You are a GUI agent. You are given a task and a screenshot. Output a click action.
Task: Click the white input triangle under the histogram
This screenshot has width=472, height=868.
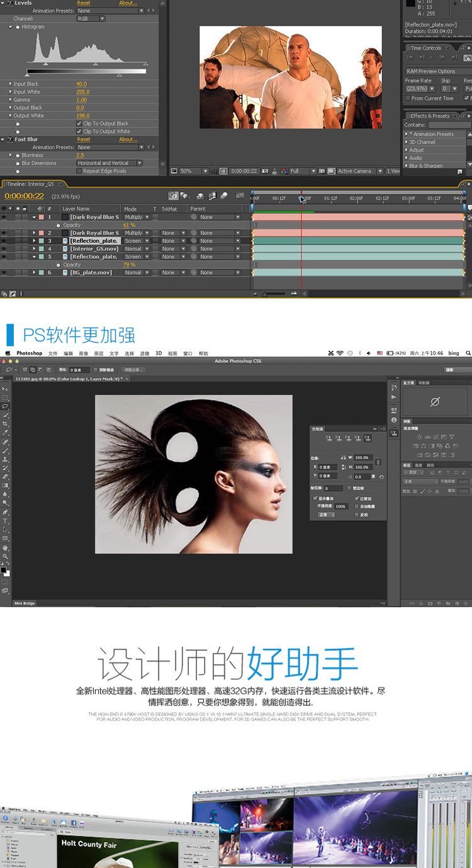(x=146, y=64)
